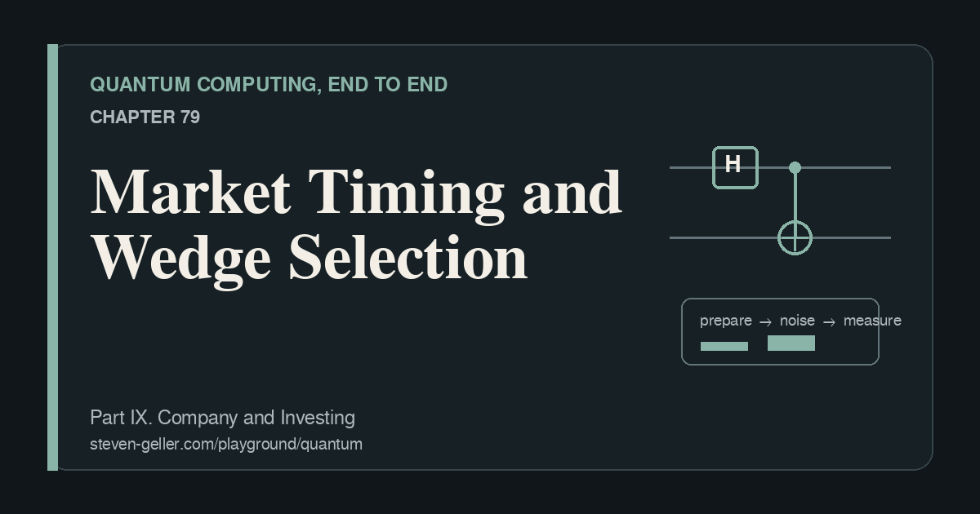This screenshot has width=980, height=514.
Task: Click the arrow before measure
Action: tap(829, 322)
